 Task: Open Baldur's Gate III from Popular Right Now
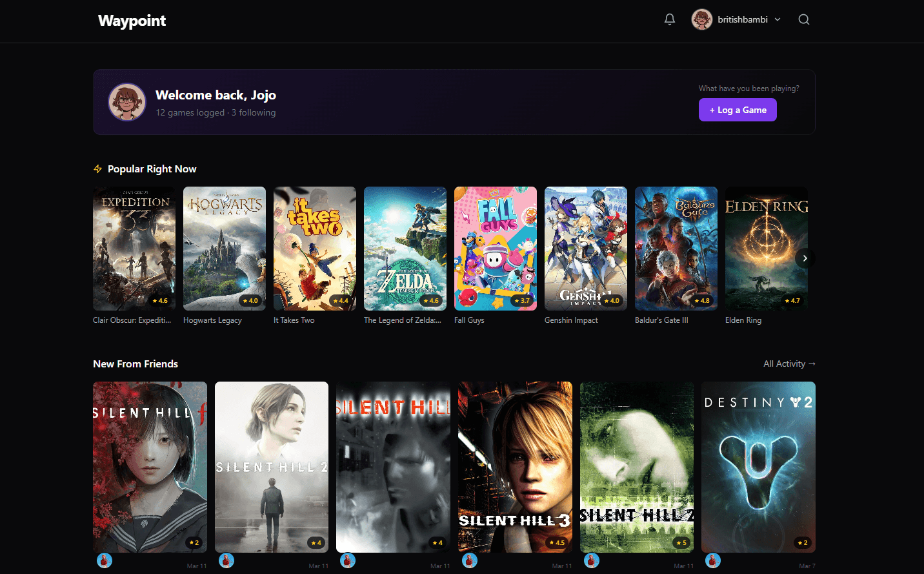pyautogui.click(x=676, y=249)
